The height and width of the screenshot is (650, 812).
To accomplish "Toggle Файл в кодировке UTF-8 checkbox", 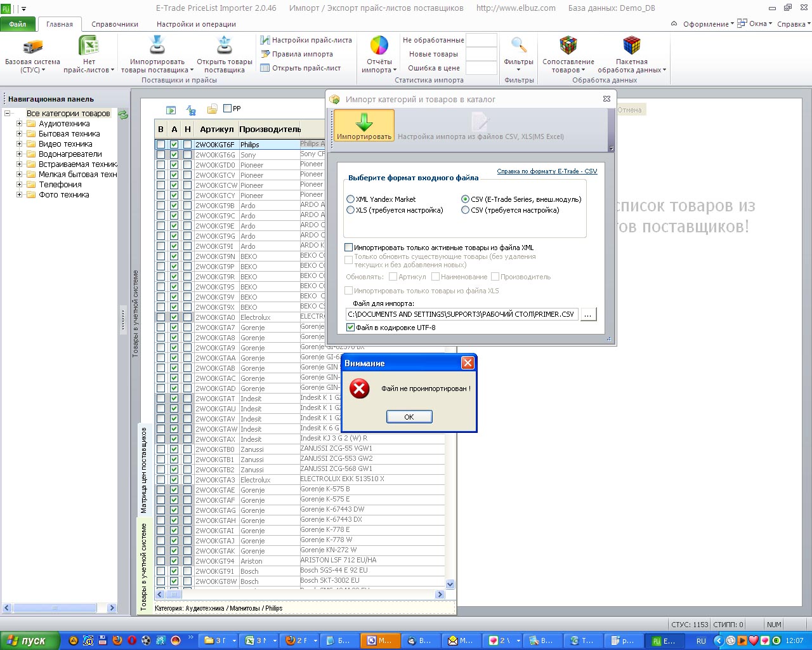I will [350, 328].
